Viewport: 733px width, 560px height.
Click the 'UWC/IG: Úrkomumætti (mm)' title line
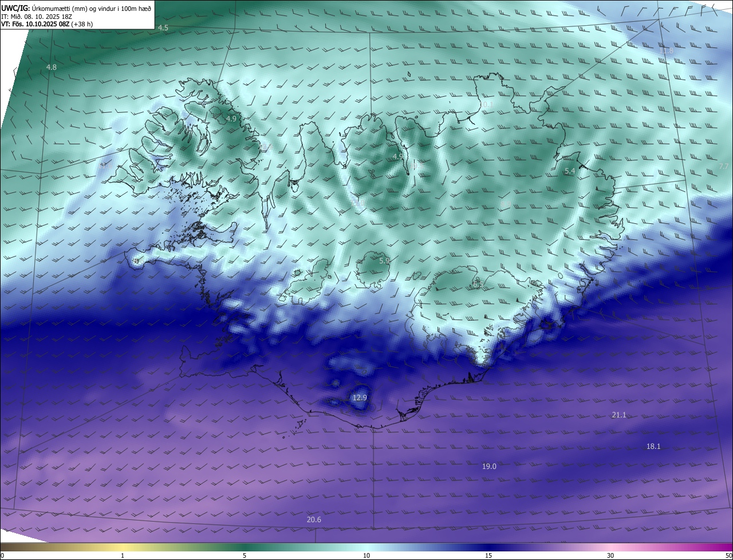[x=76, y=7]
